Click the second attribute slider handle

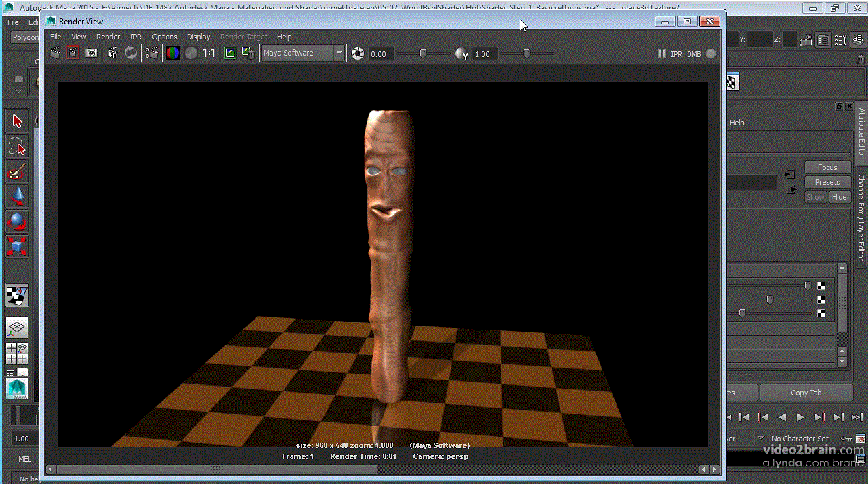point(770,299)
